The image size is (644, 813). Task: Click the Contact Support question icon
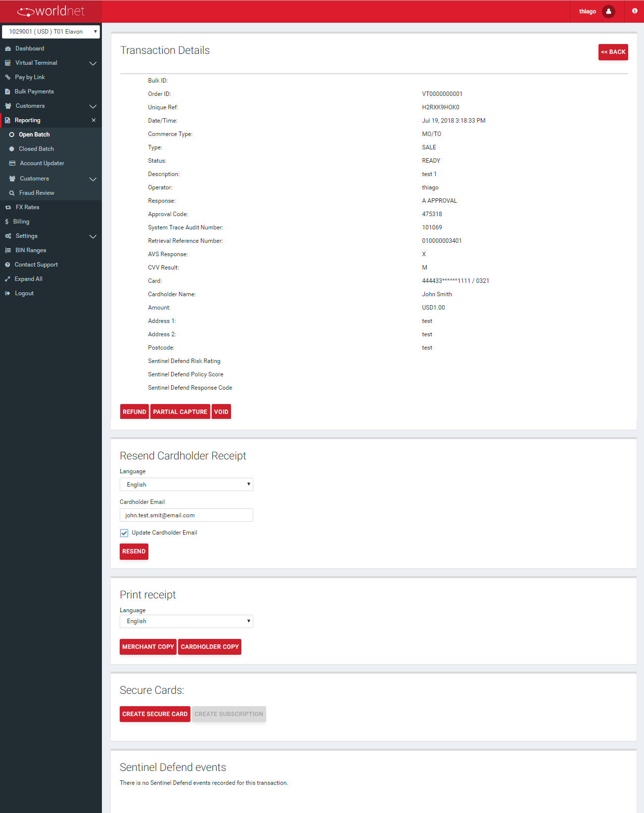7,265
